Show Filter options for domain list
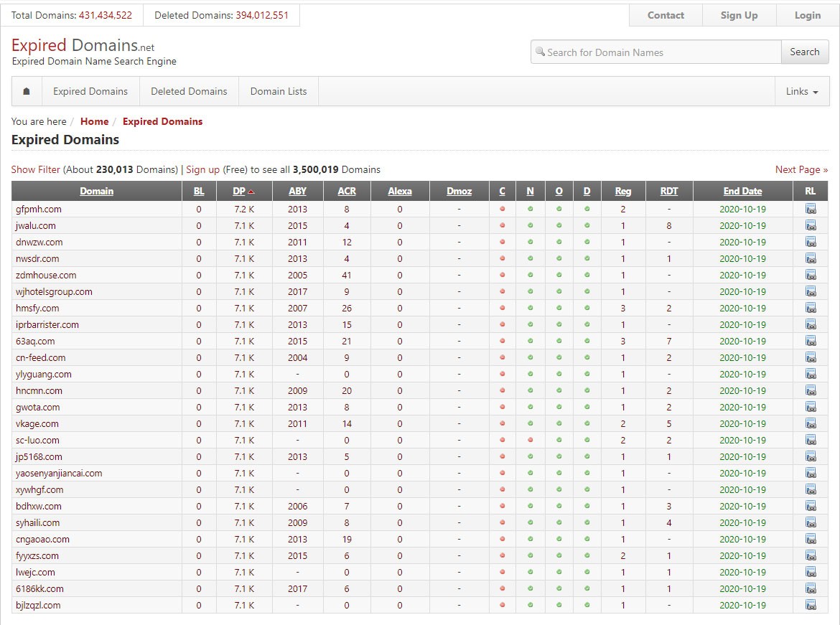The width and height of the screenshot is (840, 625). [35, 170]
